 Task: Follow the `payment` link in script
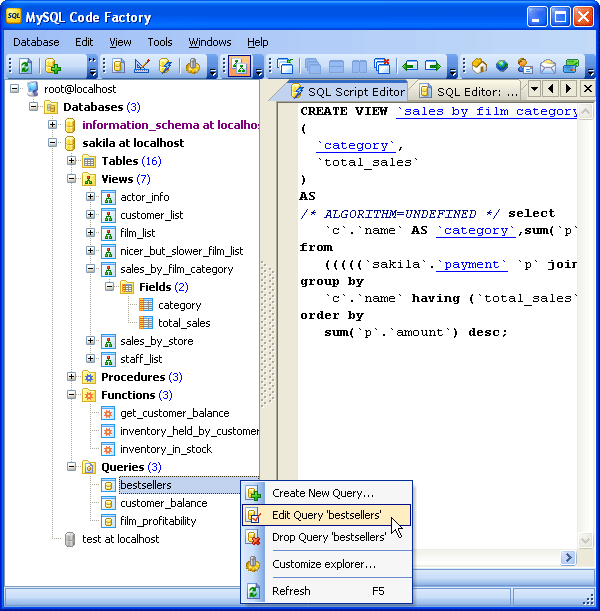(471, 265)
